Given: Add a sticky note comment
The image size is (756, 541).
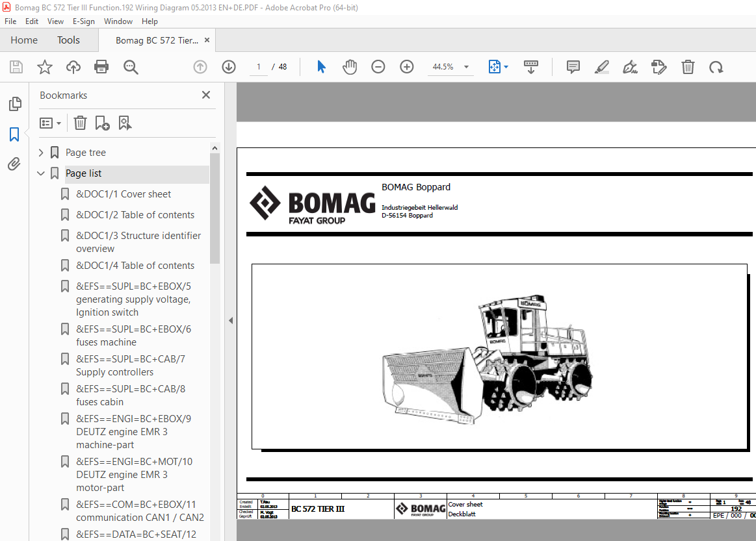Looking at the screenshot, I should click(573, 67).
